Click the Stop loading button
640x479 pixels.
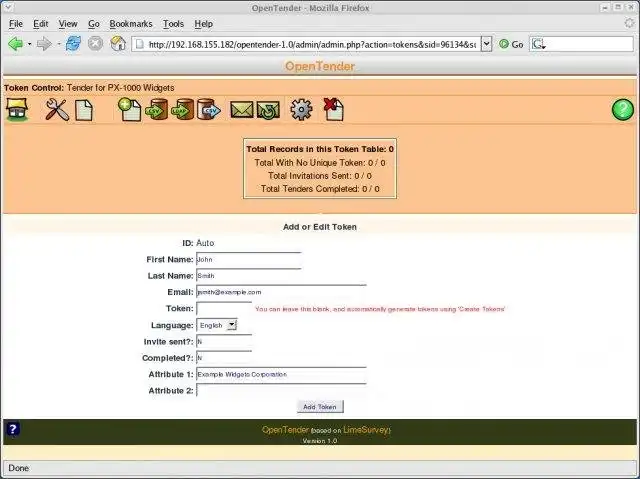coord(96,44)
